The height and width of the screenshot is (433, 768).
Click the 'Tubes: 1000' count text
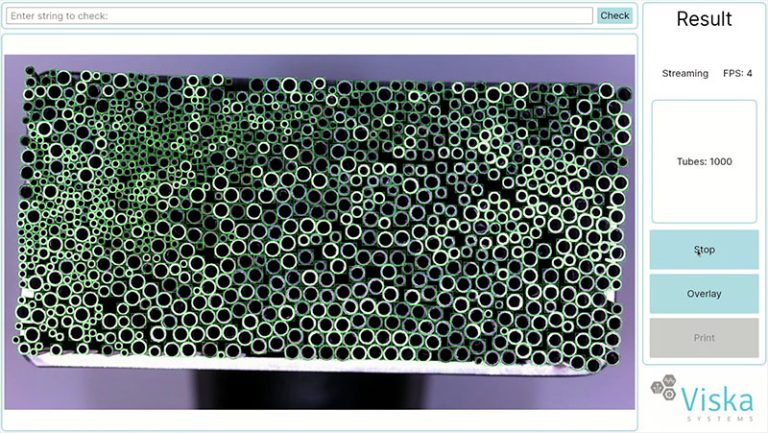coord(704,162)
